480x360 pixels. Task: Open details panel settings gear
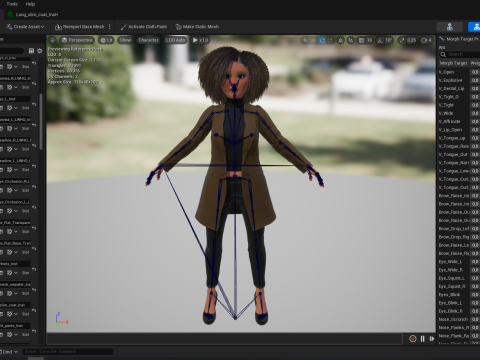40,51
